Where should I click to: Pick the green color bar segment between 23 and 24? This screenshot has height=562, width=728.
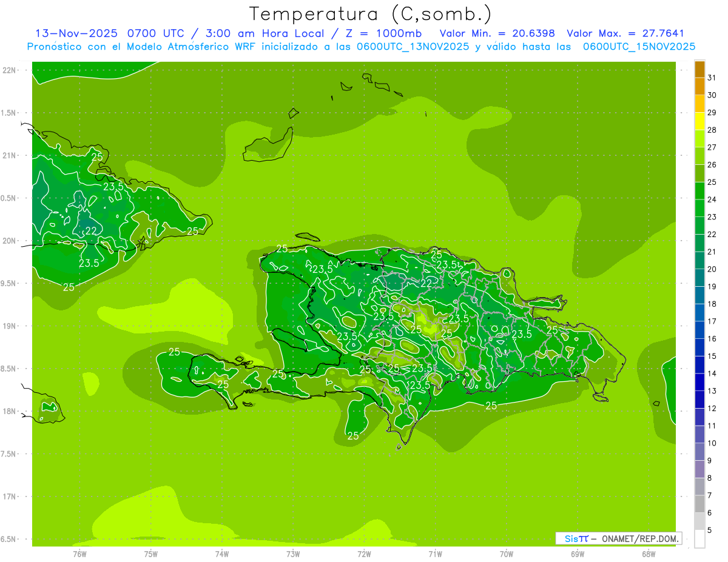699,208
